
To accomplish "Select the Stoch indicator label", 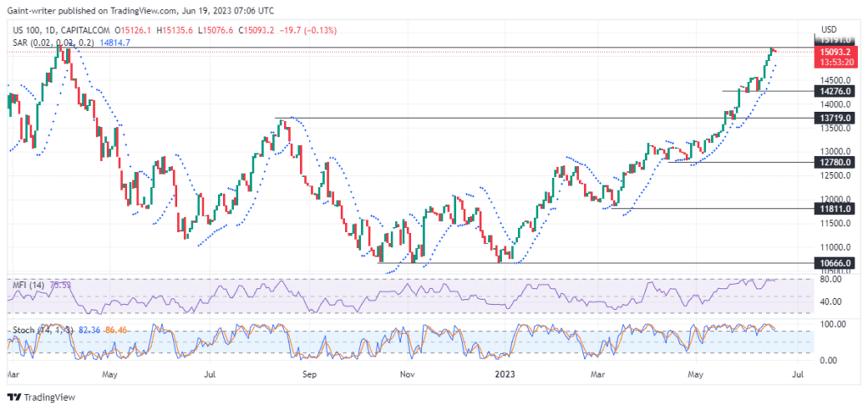I will point(44,330).
